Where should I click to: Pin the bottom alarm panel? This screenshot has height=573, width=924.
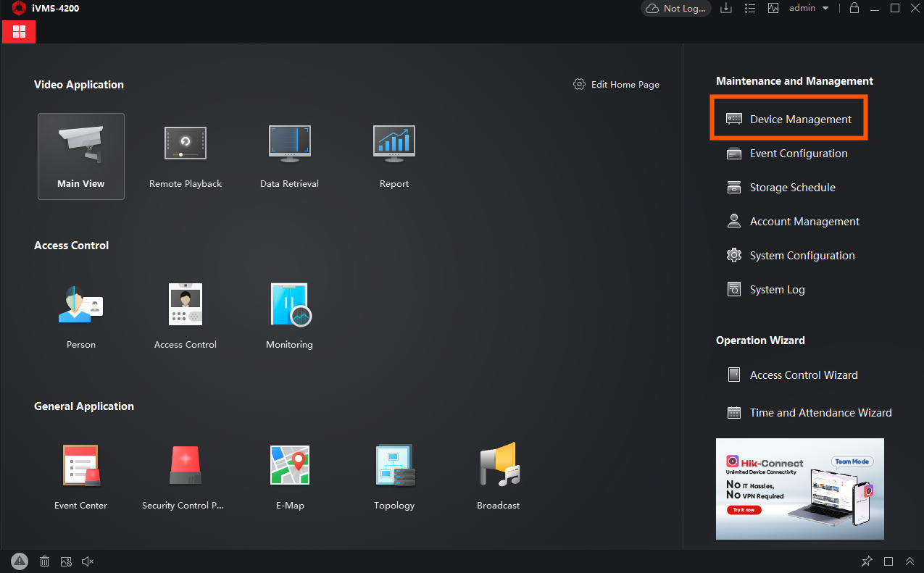click(x=867, y=561)
